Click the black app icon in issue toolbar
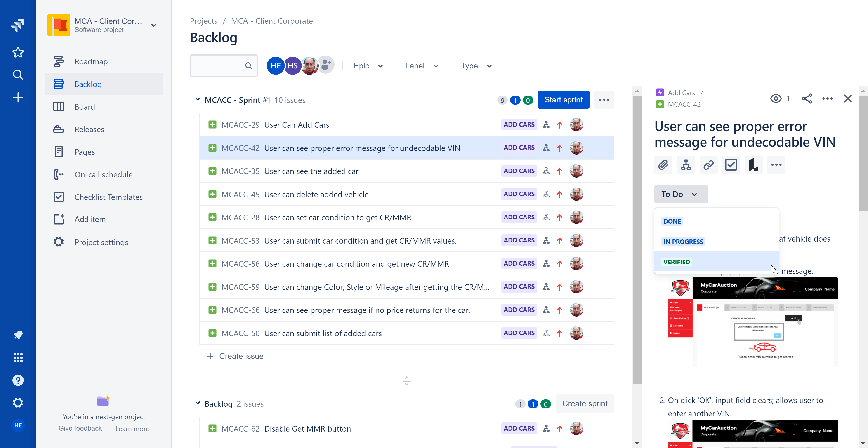 pos(754,165)
